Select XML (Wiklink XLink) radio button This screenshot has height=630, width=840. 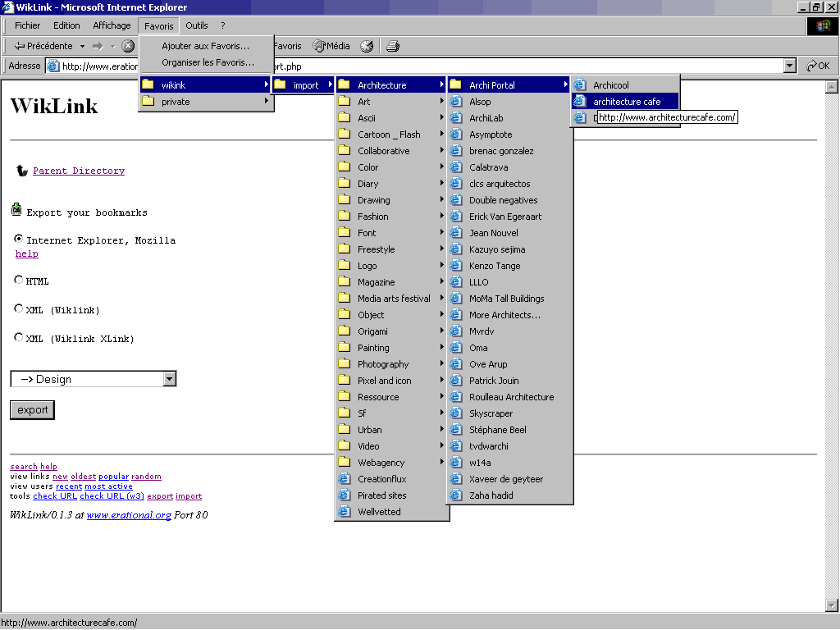19,337
